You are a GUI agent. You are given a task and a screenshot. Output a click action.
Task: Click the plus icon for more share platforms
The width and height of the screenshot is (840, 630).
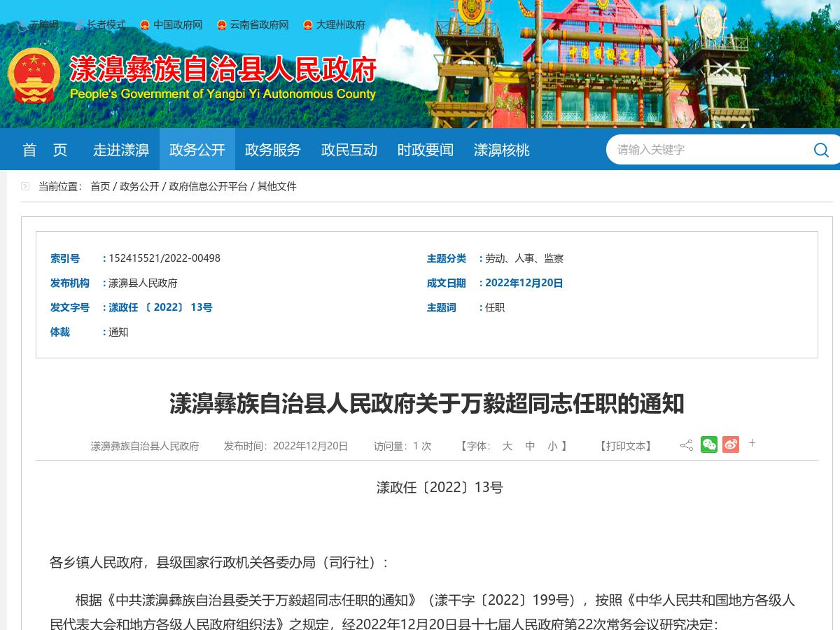pos(752,443)
